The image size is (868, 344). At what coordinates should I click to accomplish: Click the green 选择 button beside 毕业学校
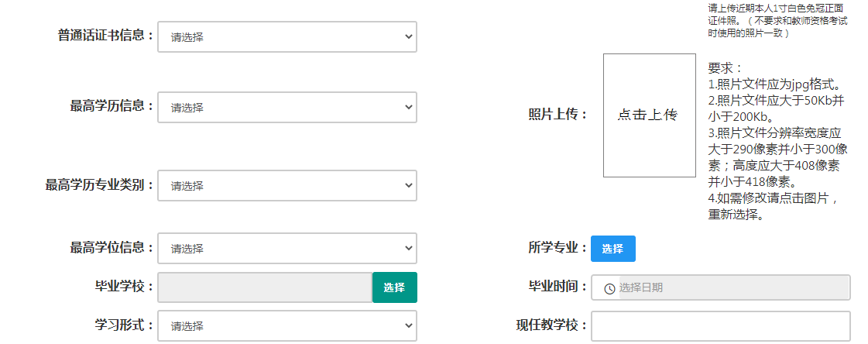click(x=395, y=287)
